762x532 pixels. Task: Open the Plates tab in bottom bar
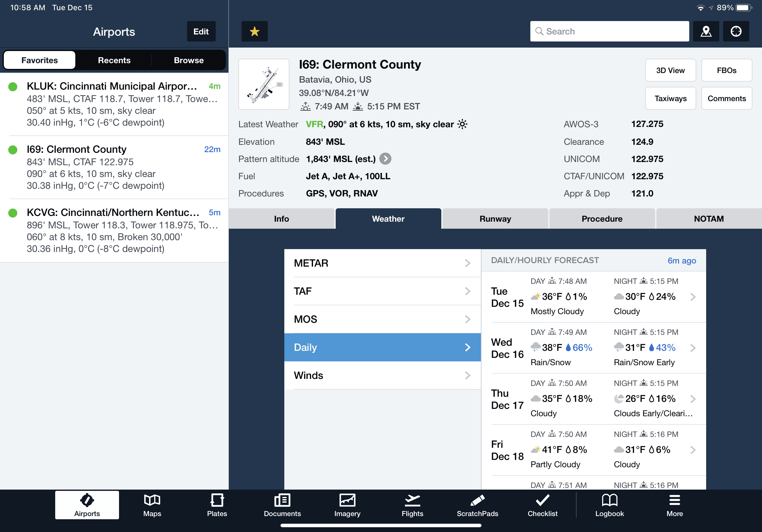pos(217,505)
